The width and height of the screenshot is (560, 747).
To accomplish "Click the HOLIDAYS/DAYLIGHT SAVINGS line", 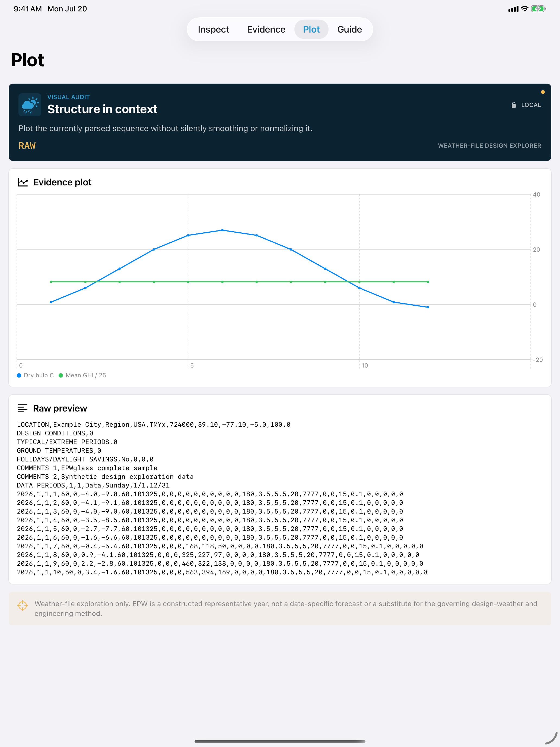I will (85, 460).
